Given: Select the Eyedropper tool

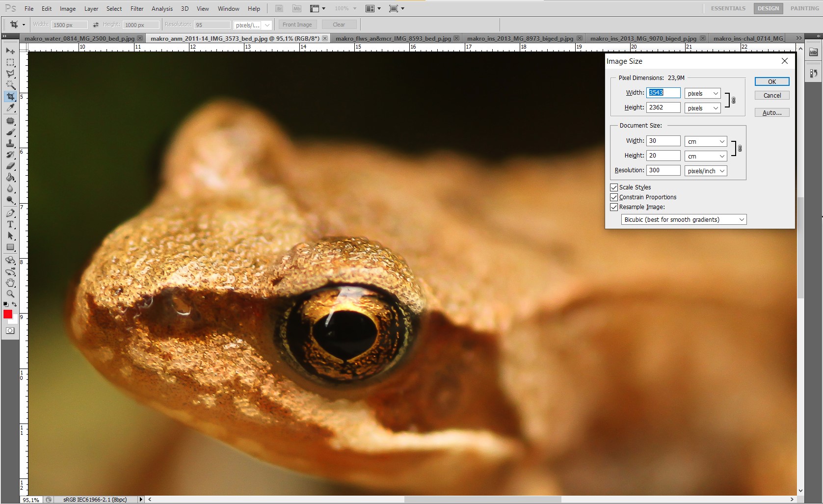Looking at the screenshot, I should 10,108.
